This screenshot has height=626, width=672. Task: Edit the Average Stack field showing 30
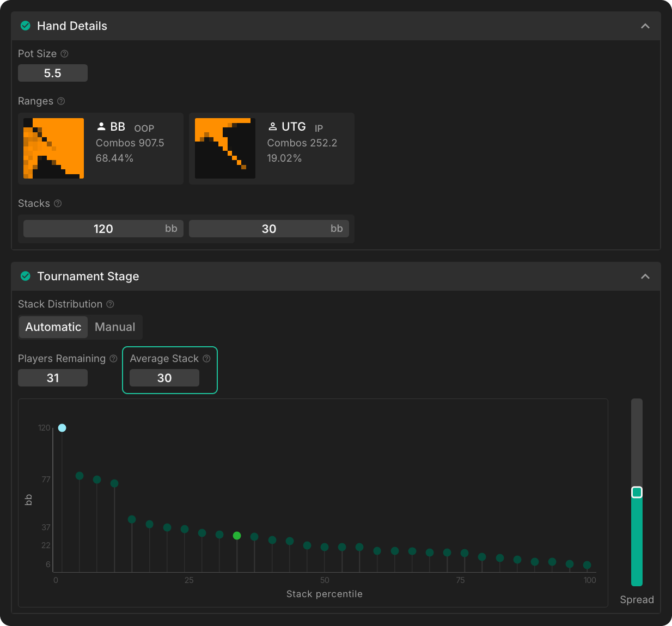coord(164,378)
